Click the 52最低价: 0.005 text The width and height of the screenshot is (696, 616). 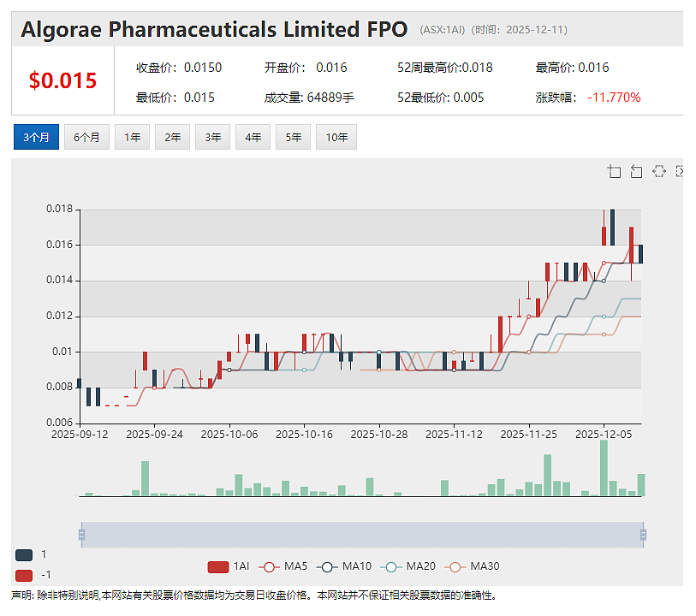(440, 98)
